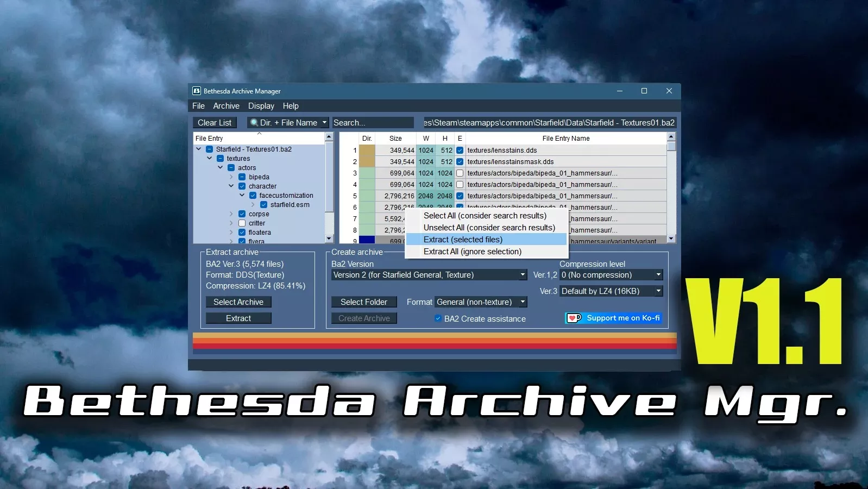Collapse the textures tree node

point(210,159)
